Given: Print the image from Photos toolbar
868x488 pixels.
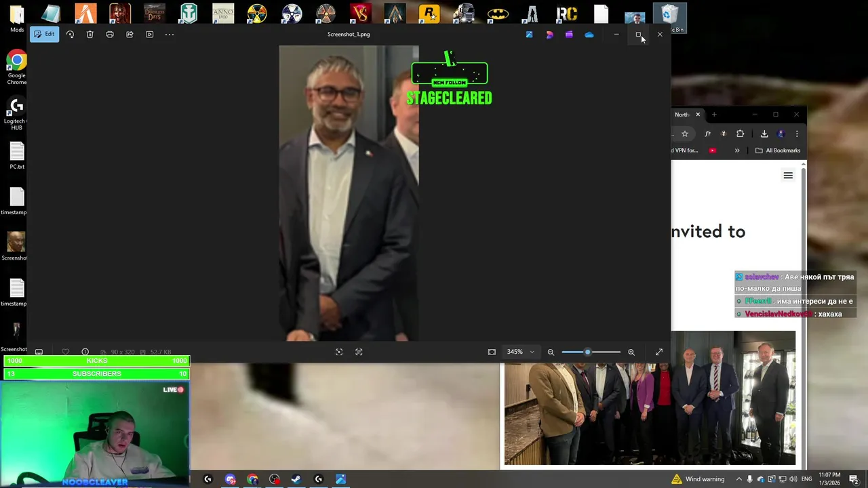Looking at the screenshot, I should click(110, 34).
